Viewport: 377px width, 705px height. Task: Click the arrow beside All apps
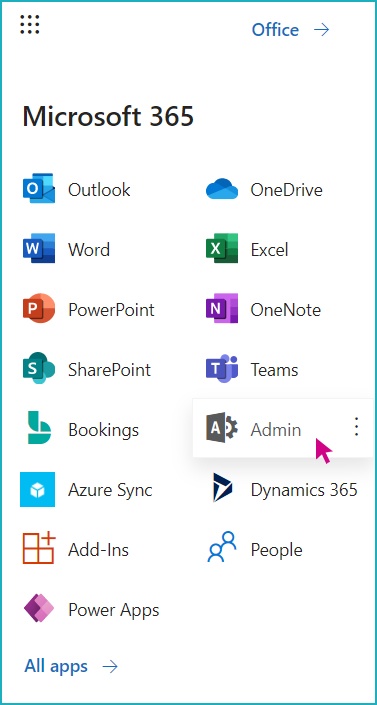pyautogui.click(x=110, y=667)
